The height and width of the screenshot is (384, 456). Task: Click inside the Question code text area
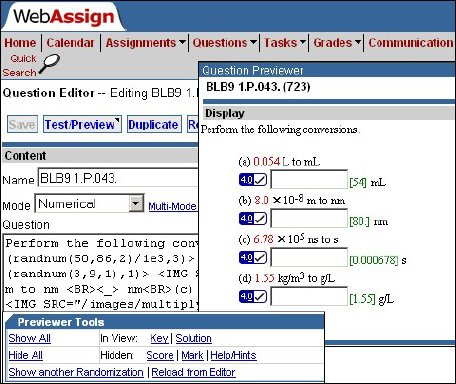click(101, 273)
